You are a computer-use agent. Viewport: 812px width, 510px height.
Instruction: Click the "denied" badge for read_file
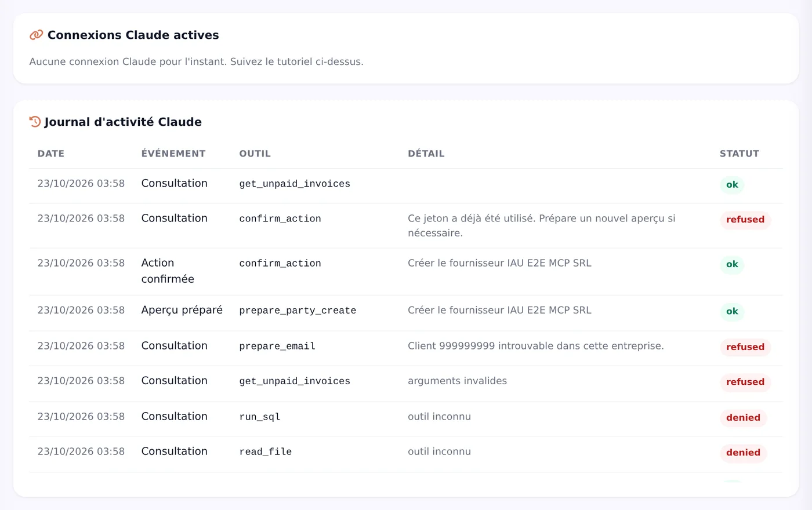(743, 453)
